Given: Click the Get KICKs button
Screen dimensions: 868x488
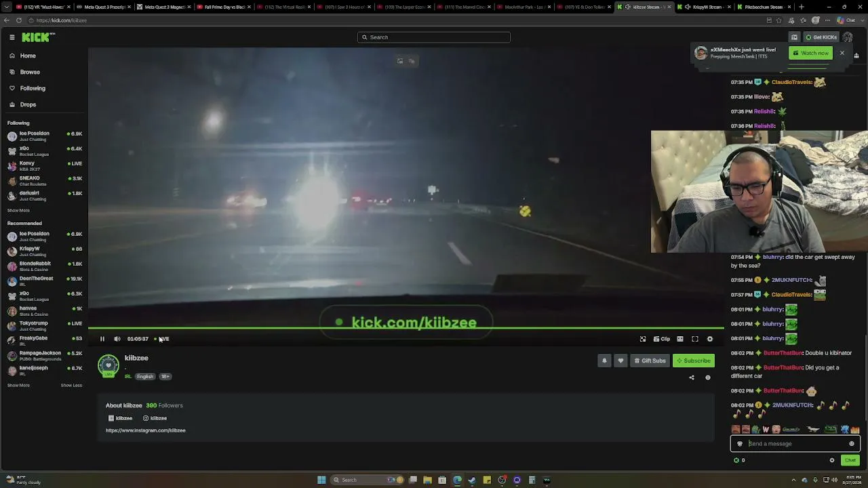Looking at the screenshot, I should point(821,37).
